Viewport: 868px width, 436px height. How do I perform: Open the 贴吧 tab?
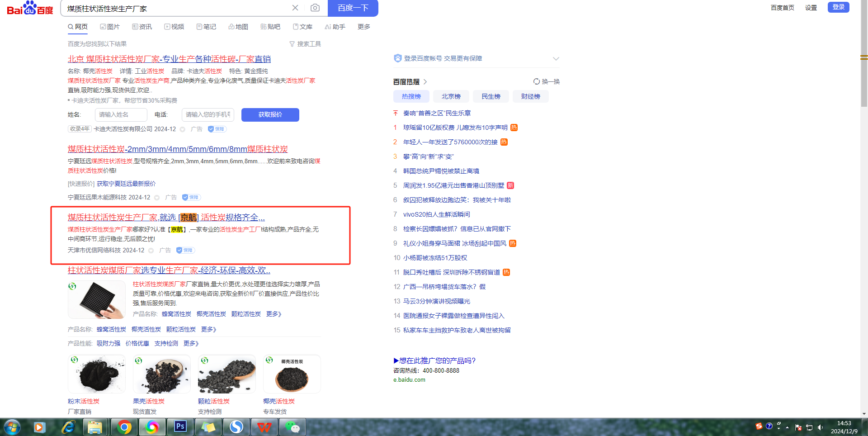point(270,27)
